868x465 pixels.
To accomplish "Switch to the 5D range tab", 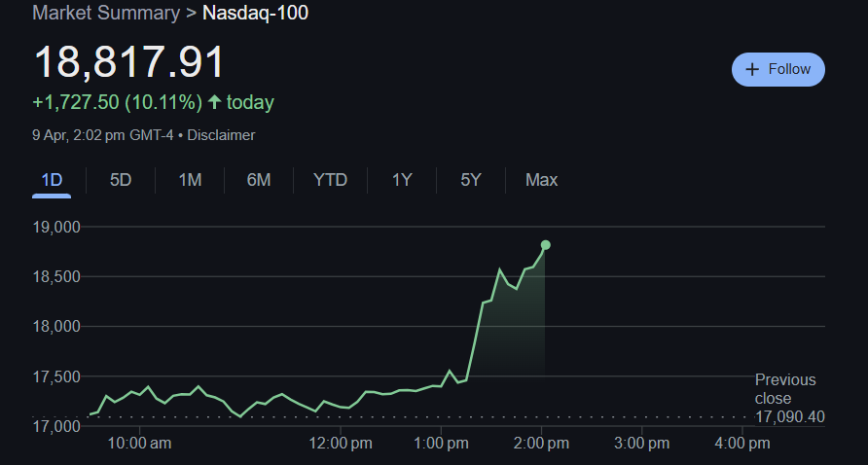I will click(120, 180).
